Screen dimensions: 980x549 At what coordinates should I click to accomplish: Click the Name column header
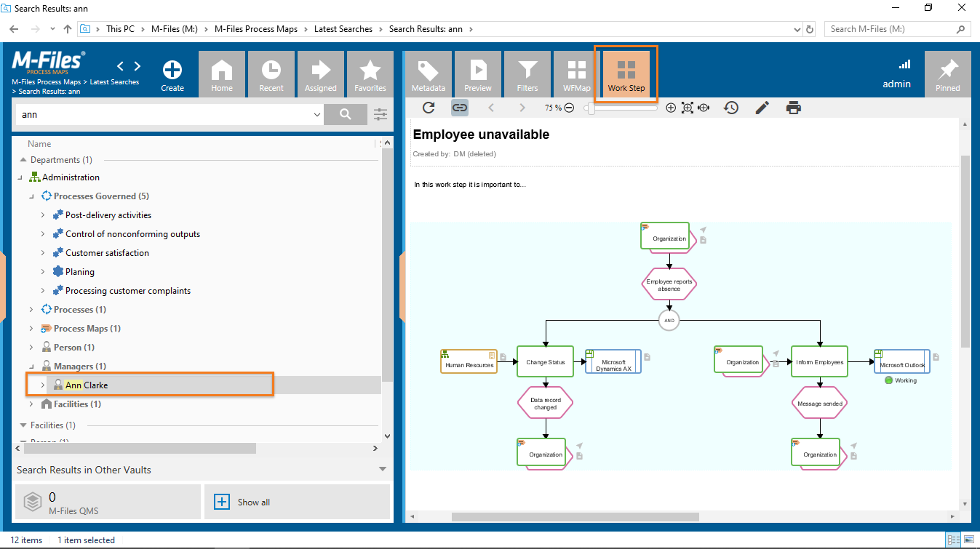point(39,144)
